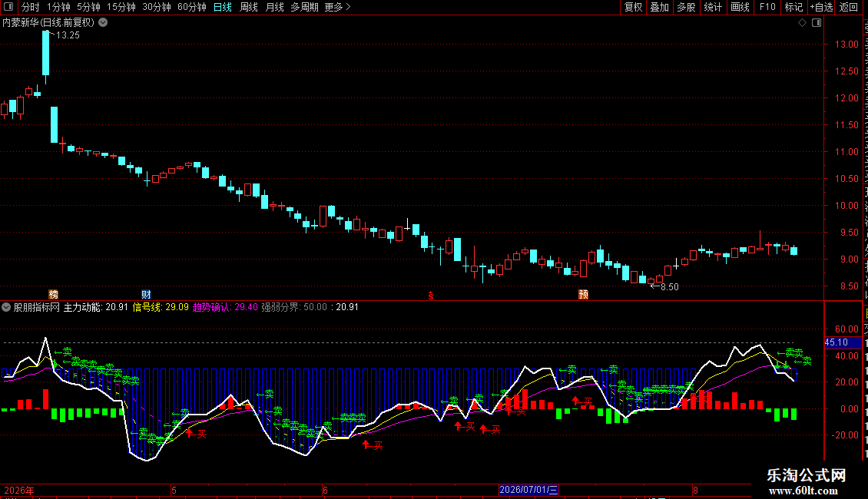Open the 榜 event marker on the chart
This screenshot has width=868, height=499.
(53, 294)
